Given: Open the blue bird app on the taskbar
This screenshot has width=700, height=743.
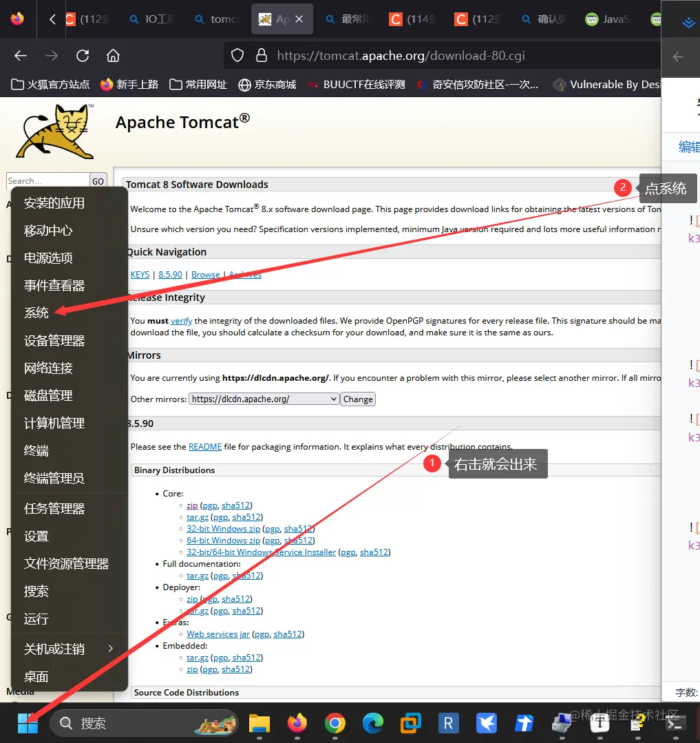Looking at the screenshot, I should [x=487, y=723].
